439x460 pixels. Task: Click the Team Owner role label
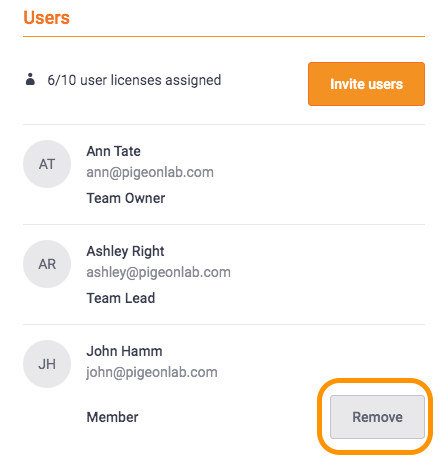[x=126, y=198]
